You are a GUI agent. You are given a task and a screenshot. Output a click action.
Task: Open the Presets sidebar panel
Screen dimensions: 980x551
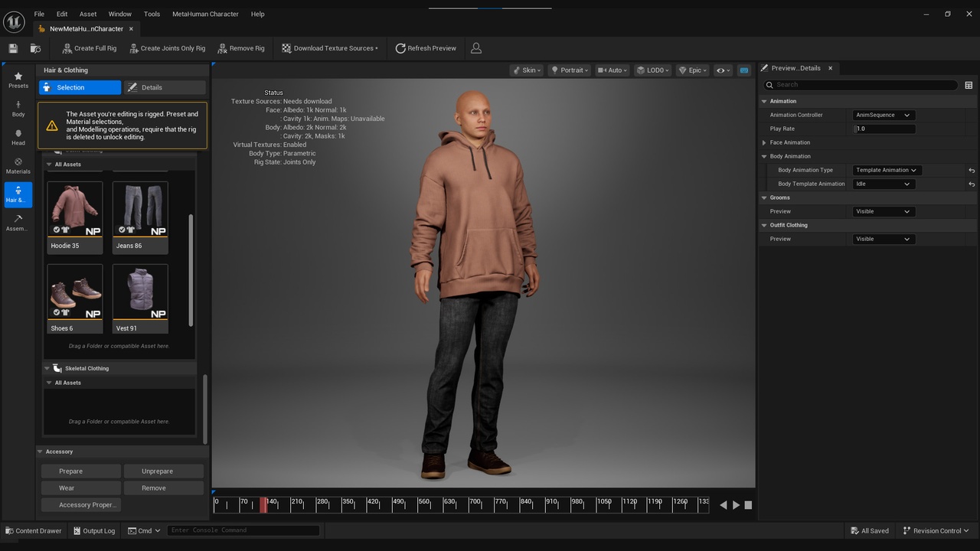18,80
